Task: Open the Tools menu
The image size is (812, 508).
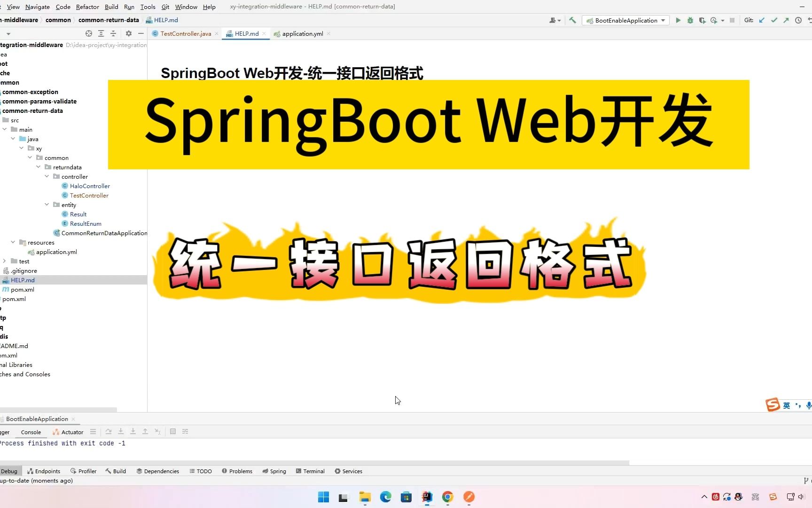Action: coord(148,7)
